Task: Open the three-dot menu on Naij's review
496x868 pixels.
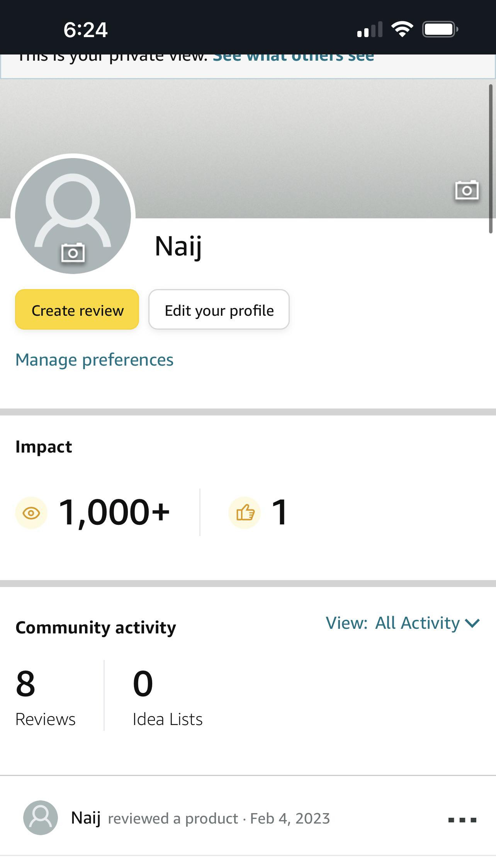Action: coord(462,820)
